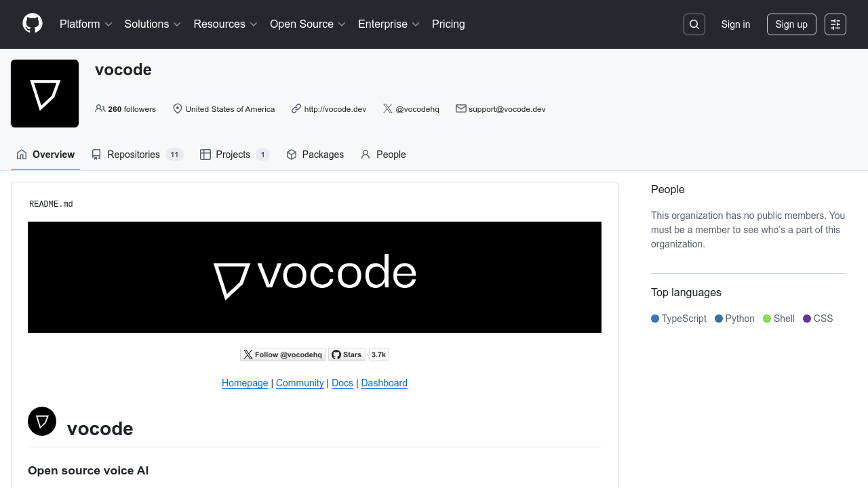The width and height of the screenshot is (868, 488).
Task: Click the blue TypeScript language dot
Action: coord(655,319)
